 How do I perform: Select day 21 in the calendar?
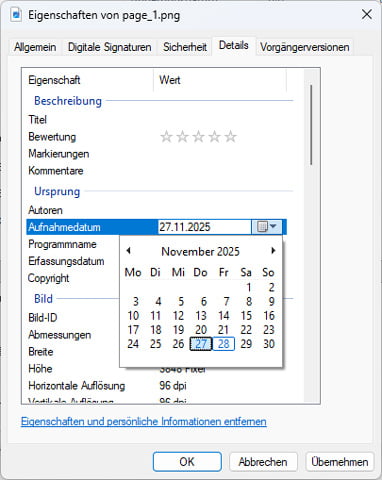[224, 330]
